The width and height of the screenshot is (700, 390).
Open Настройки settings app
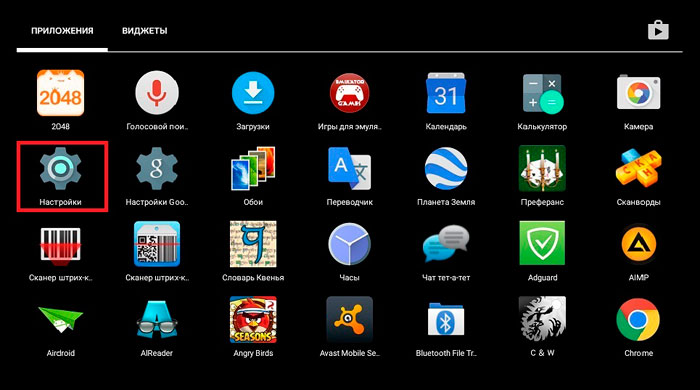(x=60, y=169)
